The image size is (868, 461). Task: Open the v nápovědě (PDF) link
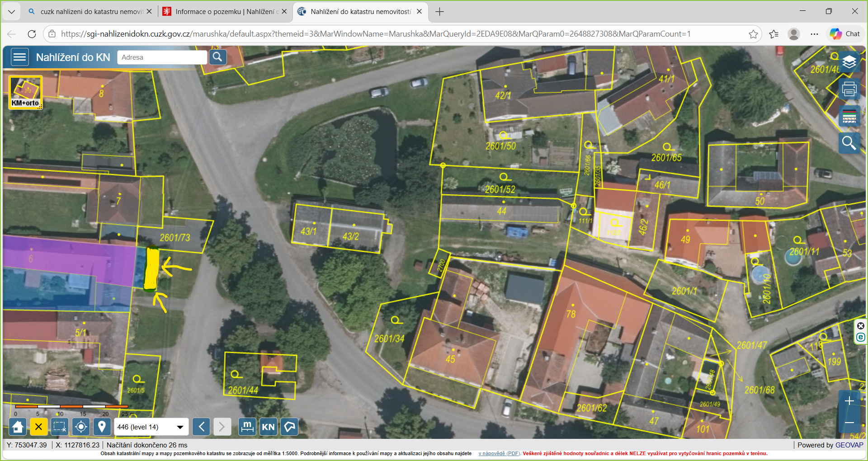499,453
